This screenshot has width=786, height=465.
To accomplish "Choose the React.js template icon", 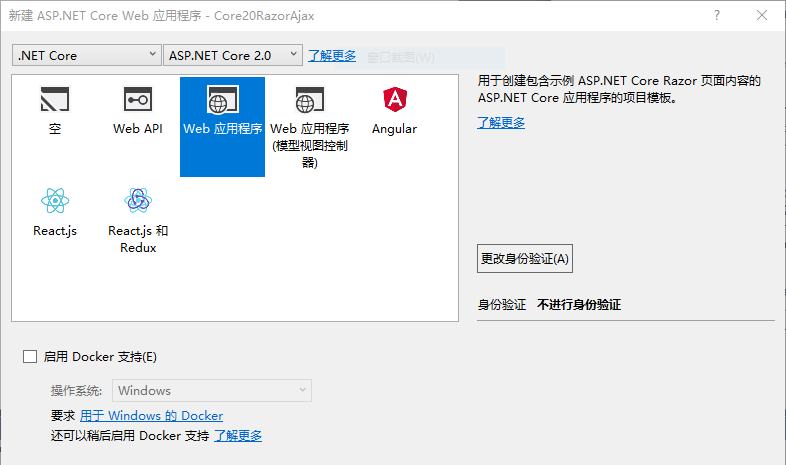I will [55, 201].
